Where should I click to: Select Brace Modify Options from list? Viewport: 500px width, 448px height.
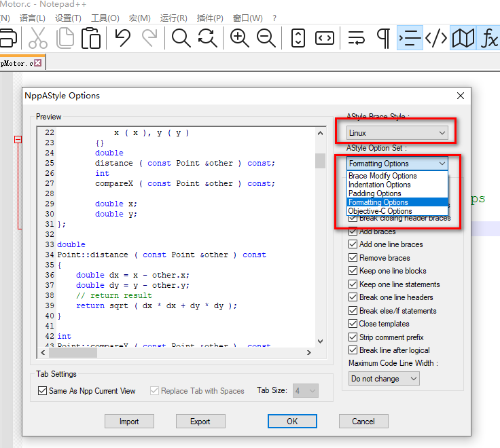pyautogui.click(x=397, y=176)
